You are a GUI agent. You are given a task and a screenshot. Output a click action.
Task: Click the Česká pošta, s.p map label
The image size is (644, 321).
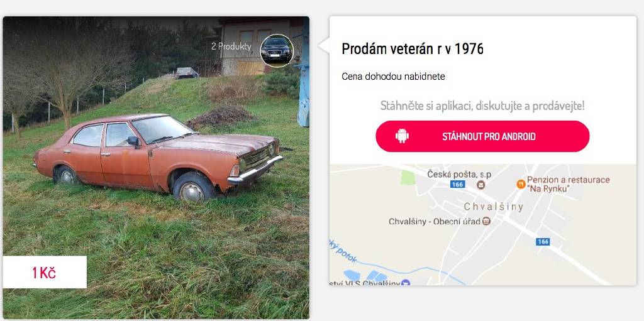coord(459,174)
